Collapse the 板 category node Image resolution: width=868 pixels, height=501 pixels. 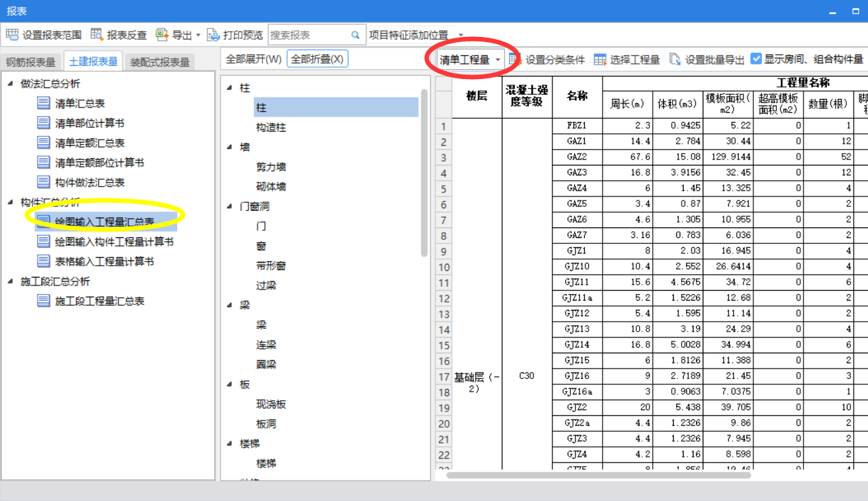pos(229,384)
